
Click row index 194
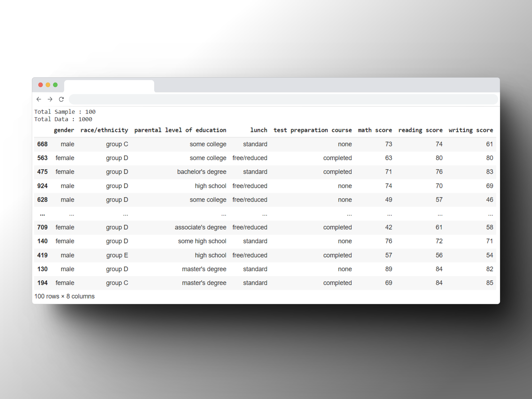42,283
